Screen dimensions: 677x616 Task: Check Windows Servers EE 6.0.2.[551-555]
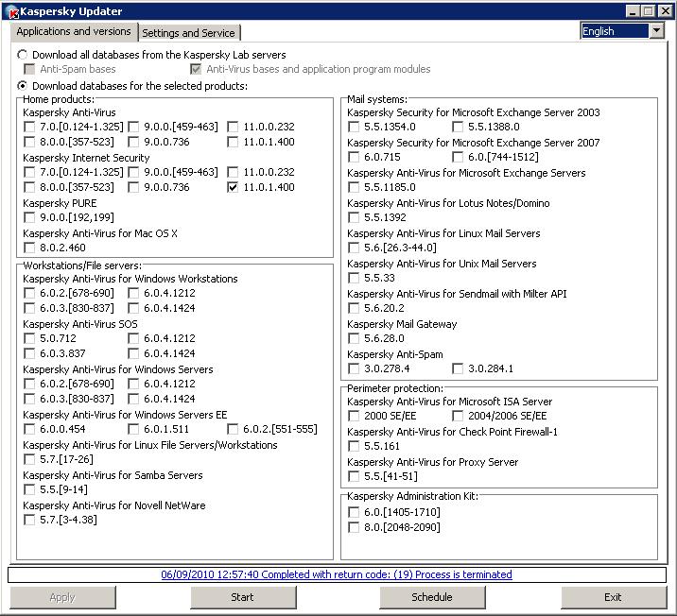tap(233, 429)
